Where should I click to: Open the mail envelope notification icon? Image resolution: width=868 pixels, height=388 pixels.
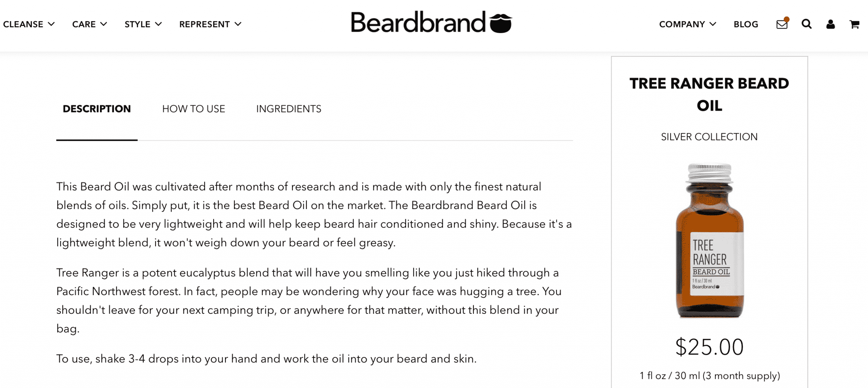[x=782, y=24]
